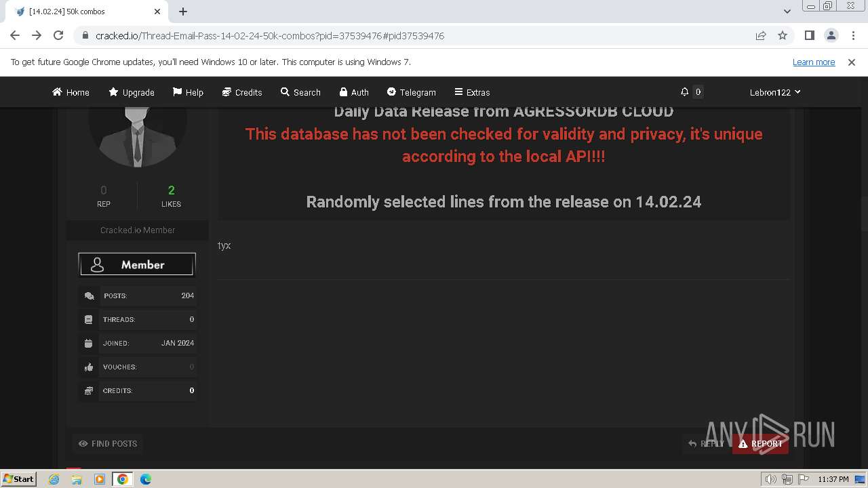Open the Chrome side panel icon
The width and height of the screenshot is (868, 488).
pos(809,35)
